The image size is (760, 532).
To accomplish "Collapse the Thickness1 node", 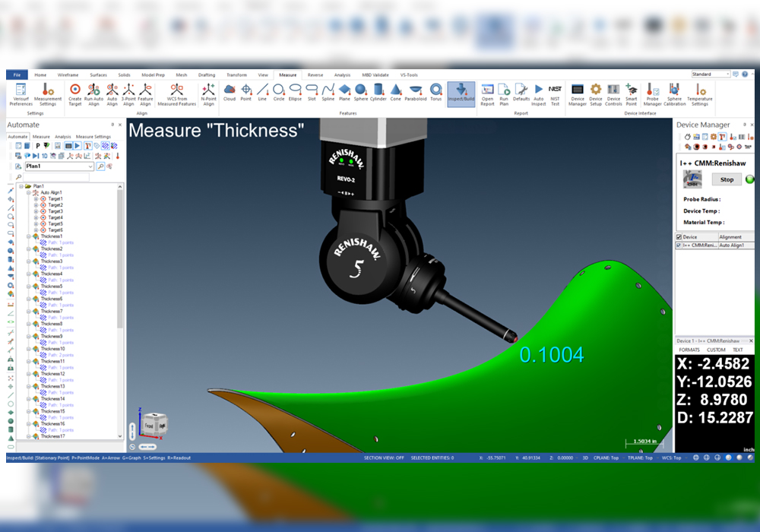I will (x=29, y=236).
